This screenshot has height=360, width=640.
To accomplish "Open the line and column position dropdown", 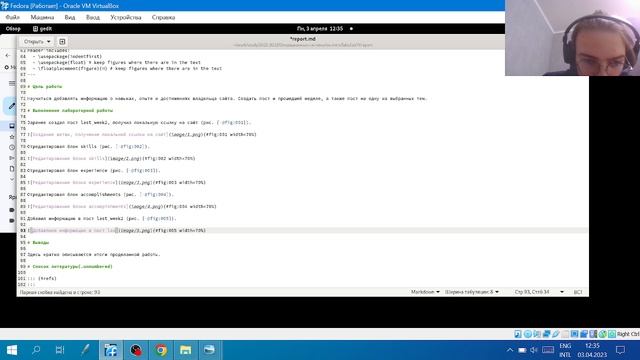I will (x=539, y=292).
